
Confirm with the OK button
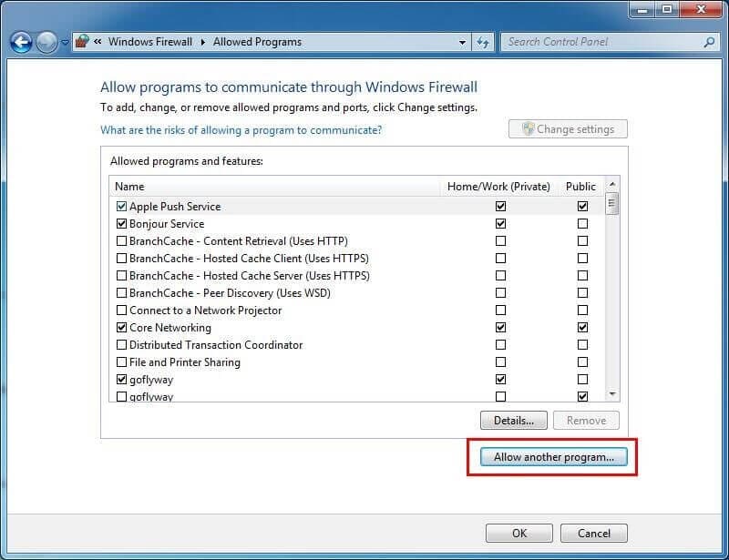point(519,533)
